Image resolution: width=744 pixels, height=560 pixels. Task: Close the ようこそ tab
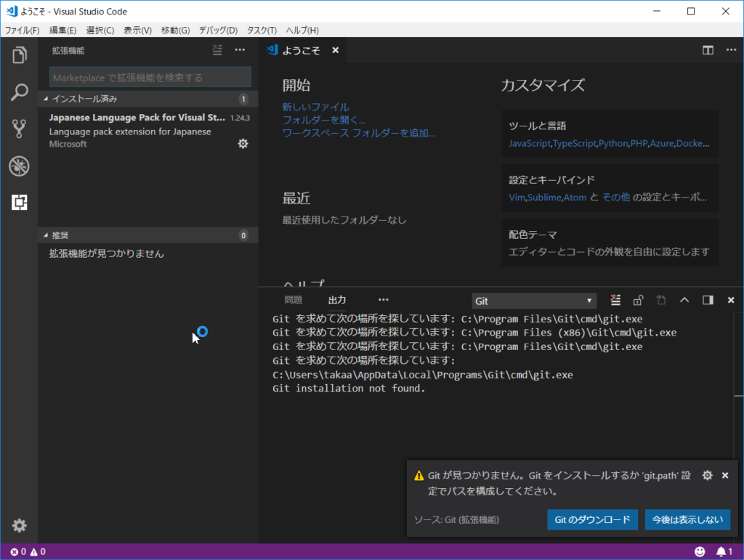(336, 50)
